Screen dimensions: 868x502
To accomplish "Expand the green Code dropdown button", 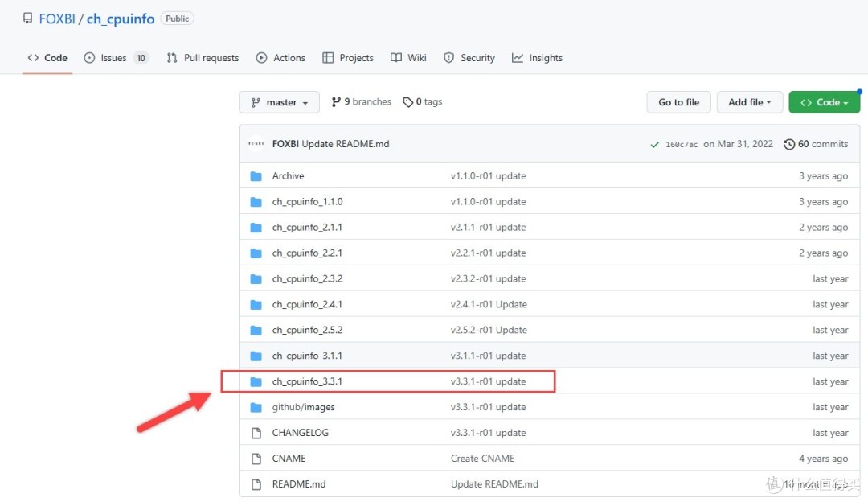I will point(825,102).
